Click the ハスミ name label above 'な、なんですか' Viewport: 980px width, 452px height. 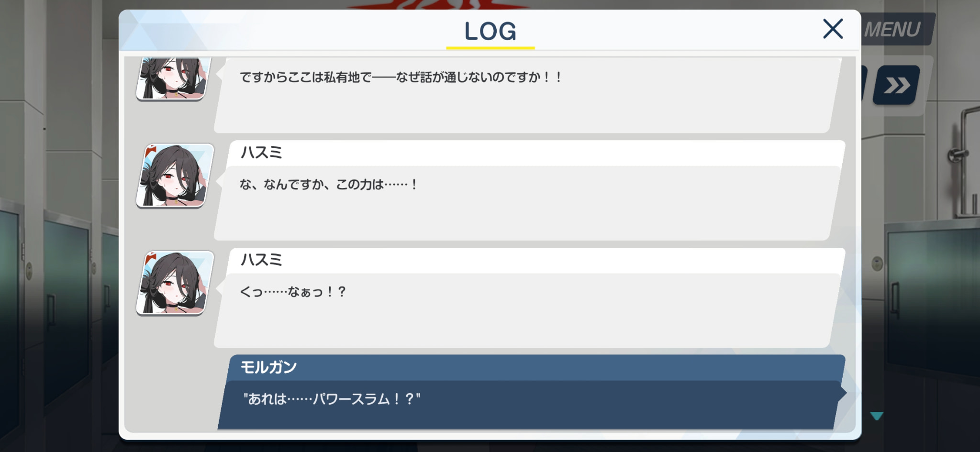[261, 153]
